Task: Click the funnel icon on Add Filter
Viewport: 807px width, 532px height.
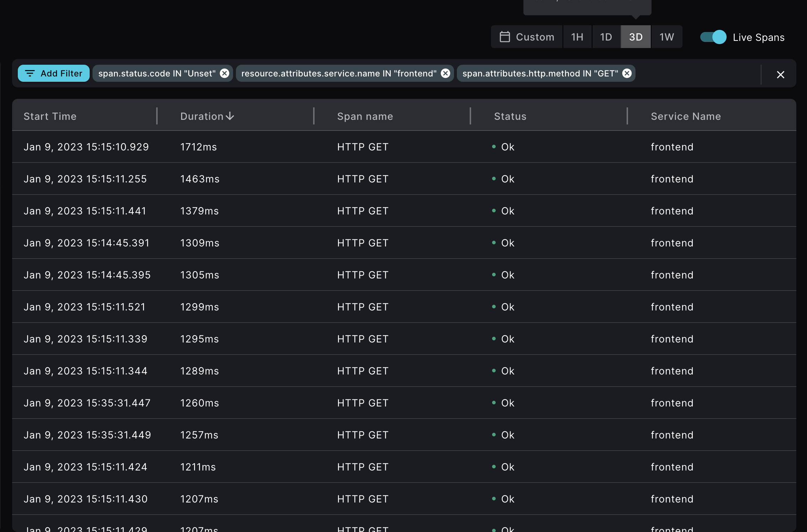Action: click(30, 73)
